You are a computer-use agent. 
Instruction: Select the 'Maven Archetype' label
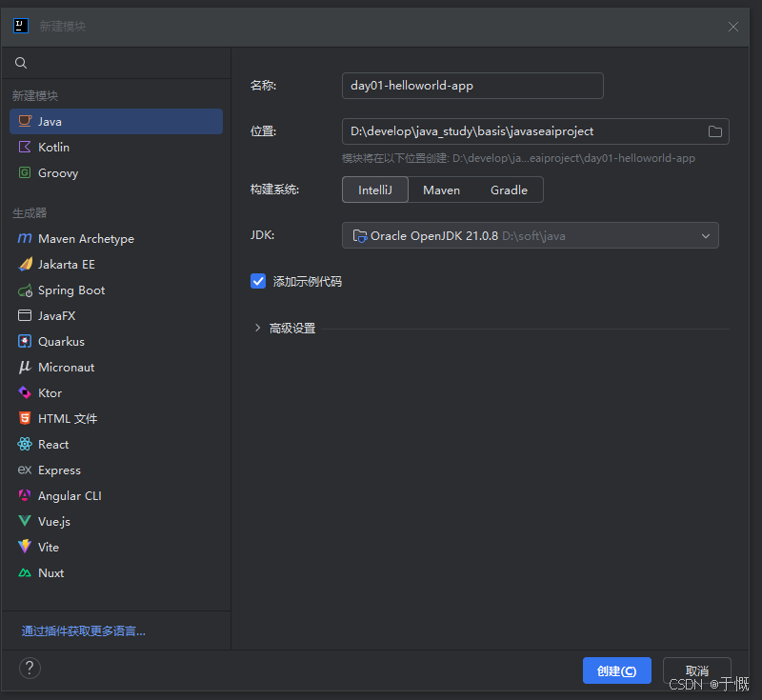[86, 238]
